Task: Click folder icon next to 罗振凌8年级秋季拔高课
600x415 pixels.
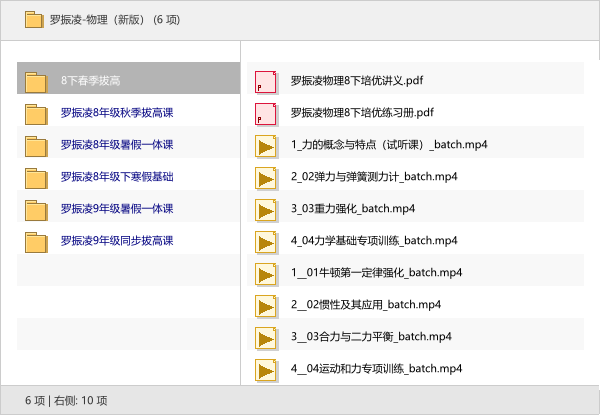Action: pos(36,113)
